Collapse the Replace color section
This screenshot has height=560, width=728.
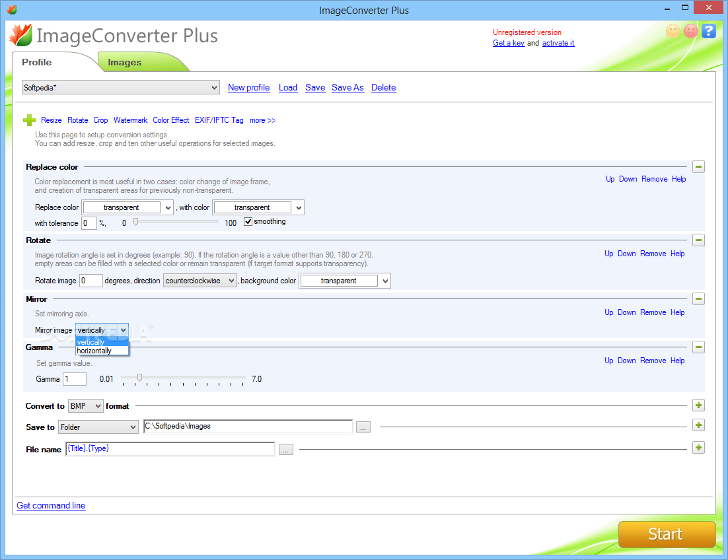click(698, 166)
